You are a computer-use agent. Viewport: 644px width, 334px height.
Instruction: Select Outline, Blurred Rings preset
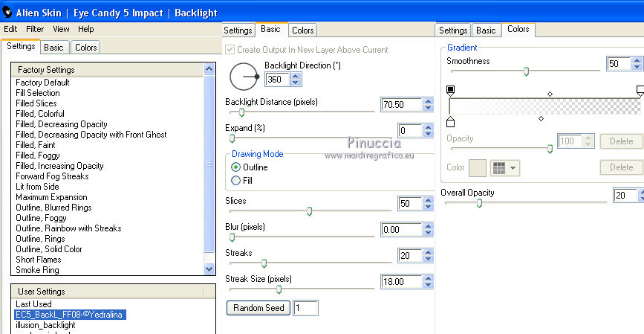pos(53,208)
